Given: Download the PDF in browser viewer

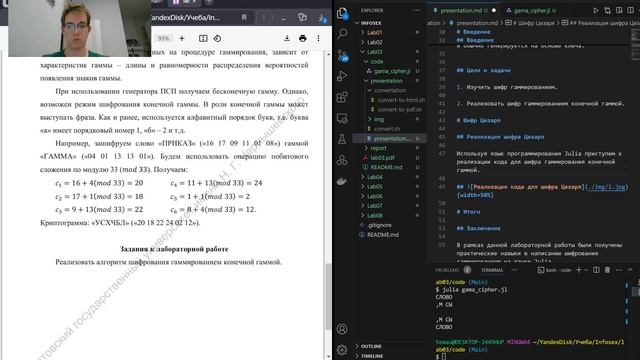Looking at the screenshot, I should (287, 38).
